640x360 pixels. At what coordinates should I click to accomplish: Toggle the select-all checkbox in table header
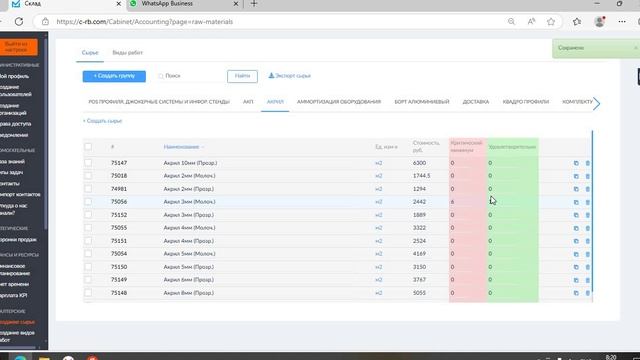tap(88, 147)
